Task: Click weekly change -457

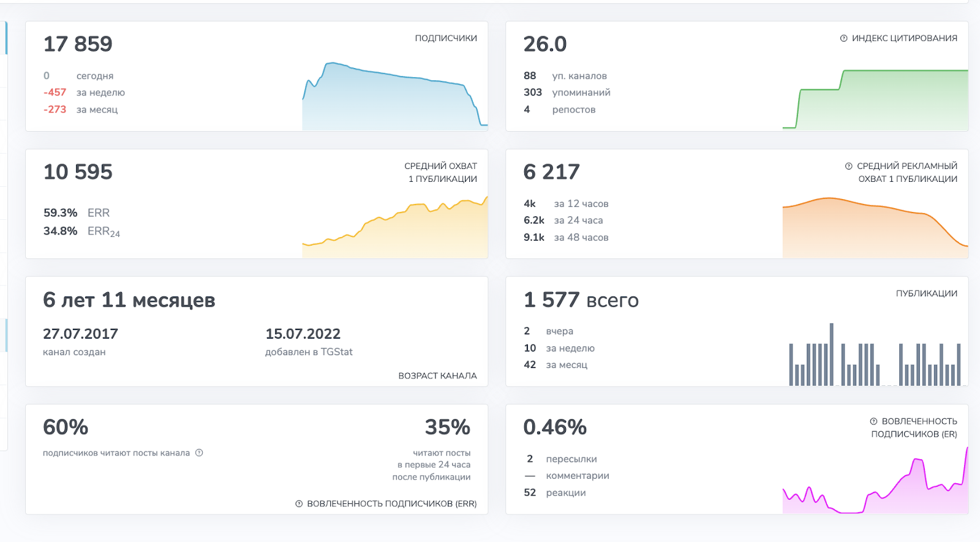Action: click(55, 92)
